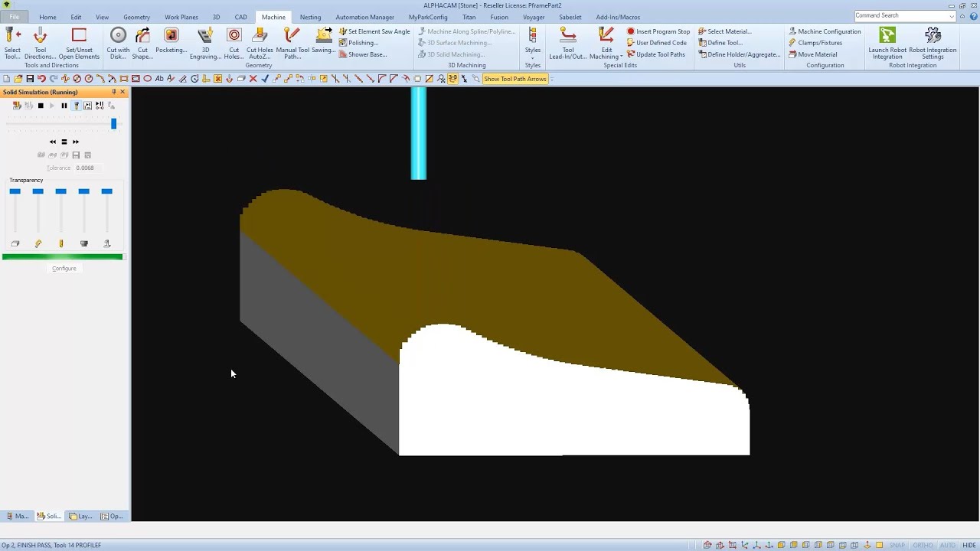The height and width of the screenshot is (551, 980).
Task: Open Define Holder/Aggregate
Action: (x=739, y=54)
